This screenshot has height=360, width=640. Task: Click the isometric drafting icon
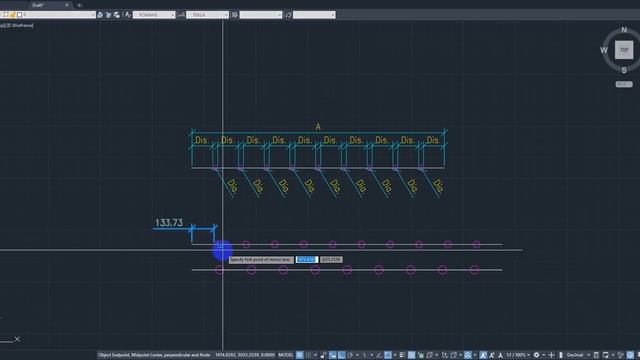[364, 355]
